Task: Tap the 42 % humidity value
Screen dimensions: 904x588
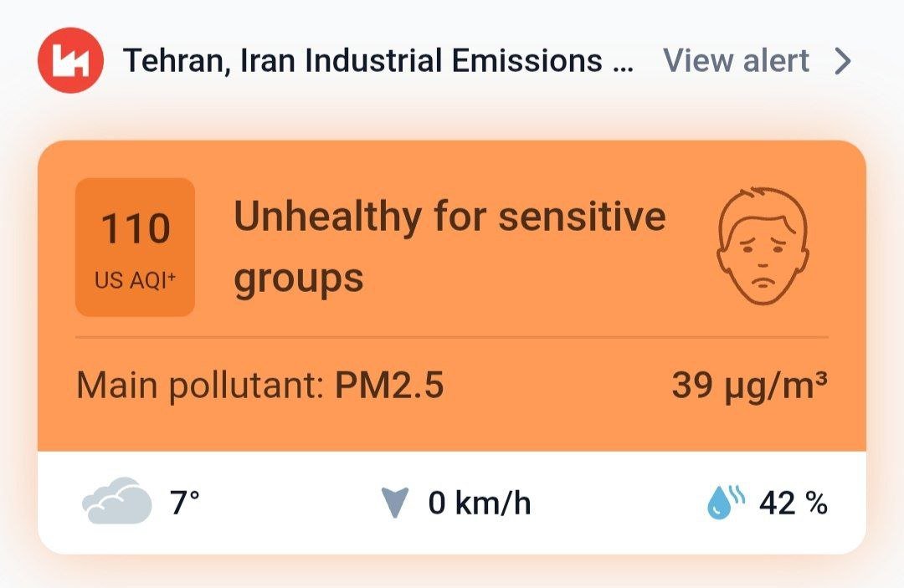Action: click(793, 503)
